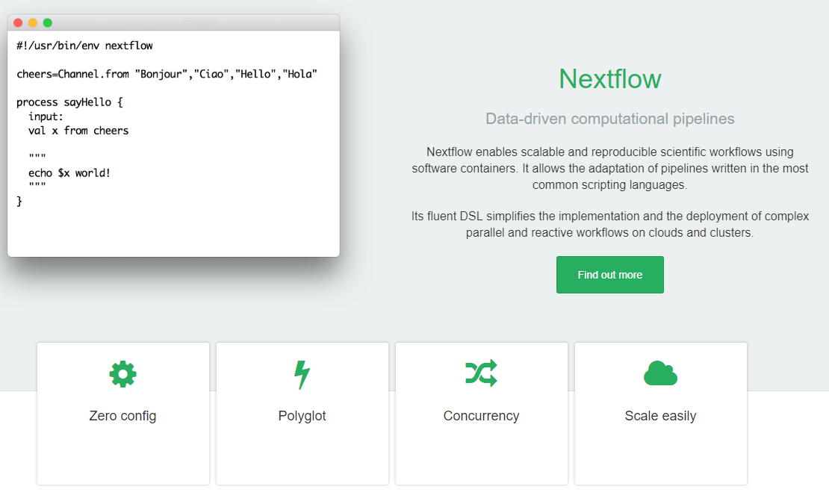Click the Zero config gear icon
The image size is (829, 504).
coord(122,374)
